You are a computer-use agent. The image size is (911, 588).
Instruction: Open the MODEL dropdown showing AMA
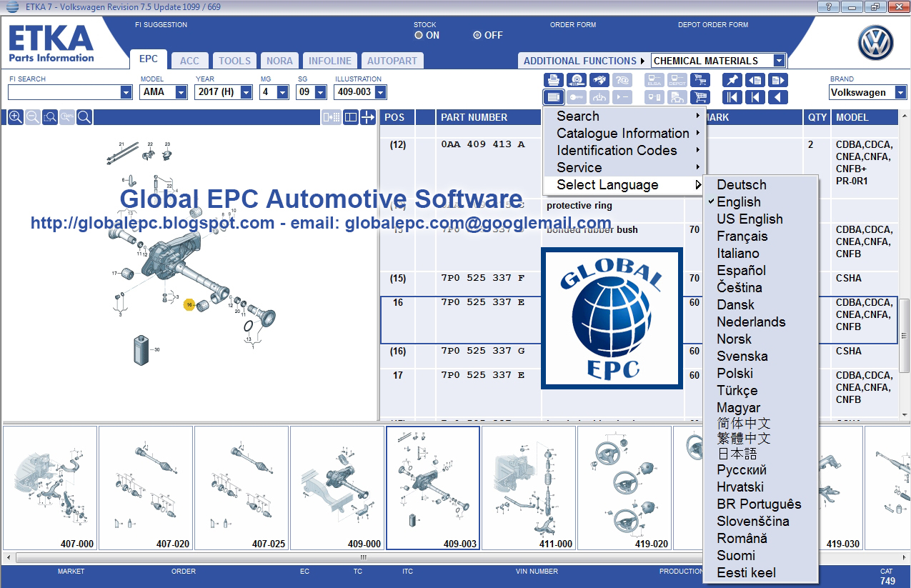pos(181,92)
